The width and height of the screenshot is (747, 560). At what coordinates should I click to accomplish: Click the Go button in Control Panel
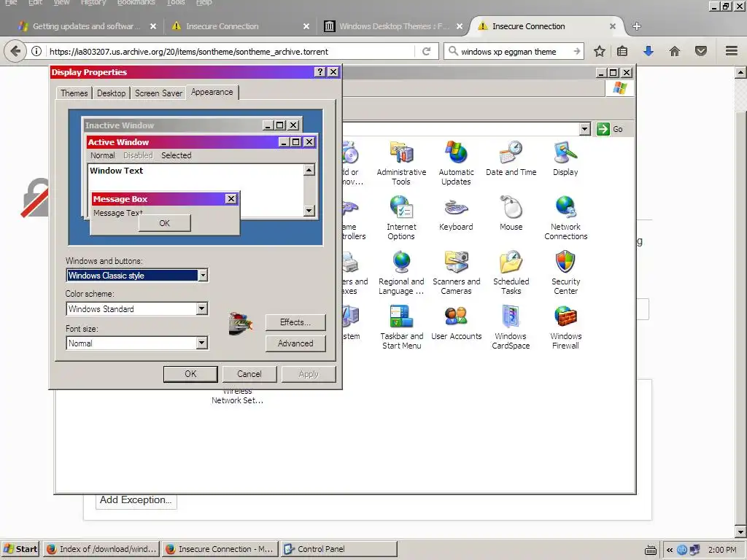[x=611, y=129]
